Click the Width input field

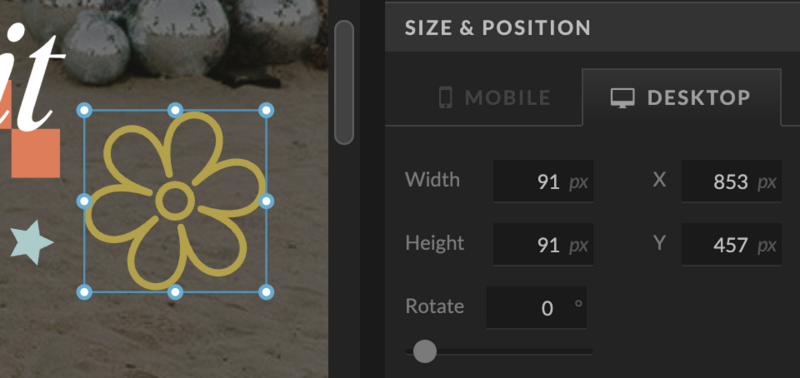[x=543, y=181]
